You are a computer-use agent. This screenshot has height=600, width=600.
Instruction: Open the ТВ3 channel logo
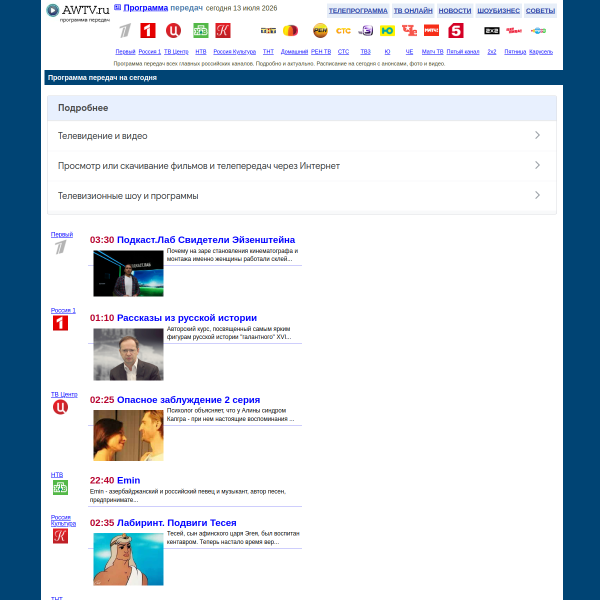pos(365,31)
